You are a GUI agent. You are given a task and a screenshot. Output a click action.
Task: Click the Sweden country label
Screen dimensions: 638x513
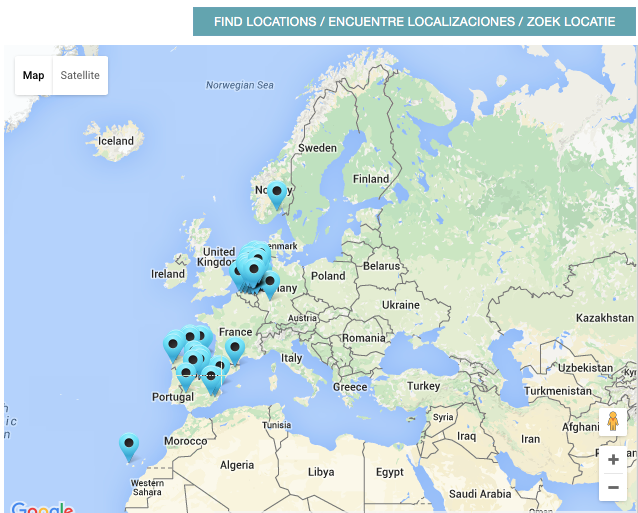click(317, 148)
